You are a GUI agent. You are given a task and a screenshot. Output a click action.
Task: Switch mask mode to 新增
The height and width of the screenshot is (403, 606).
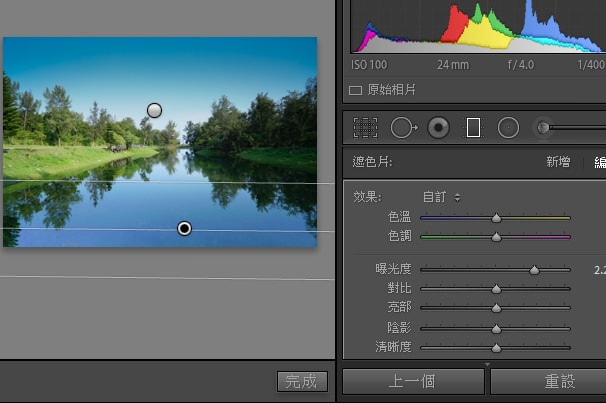click(557, 162)
